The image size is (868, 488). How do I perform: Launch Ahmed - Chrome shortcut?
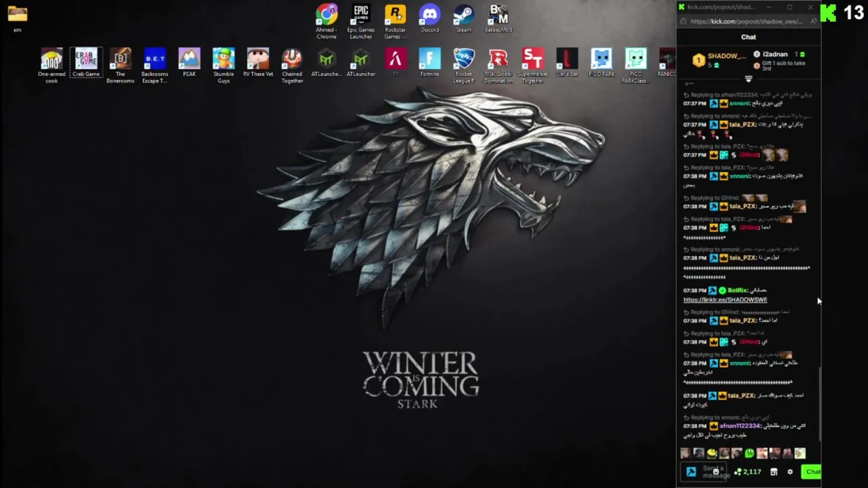[326, 20]
